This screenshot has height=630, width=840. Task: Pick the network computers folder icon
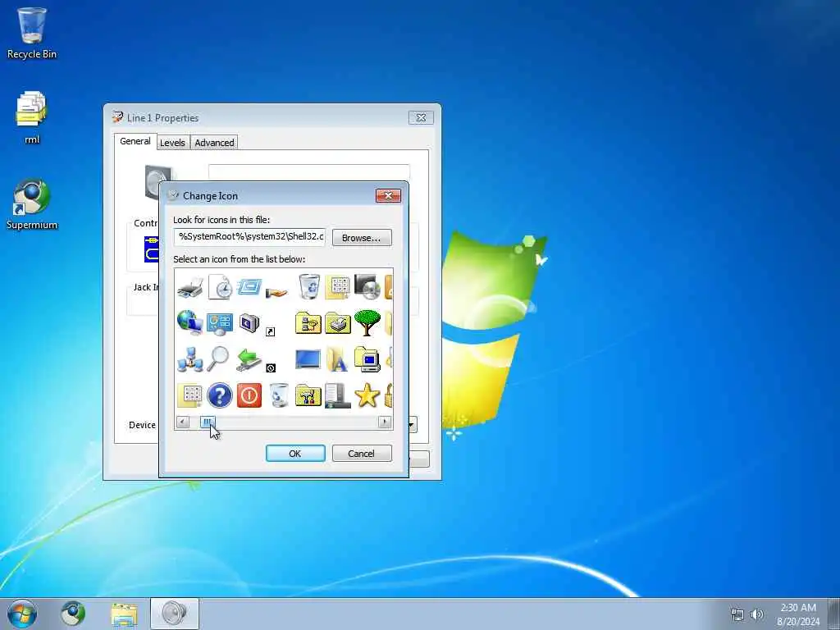(308, 323)
